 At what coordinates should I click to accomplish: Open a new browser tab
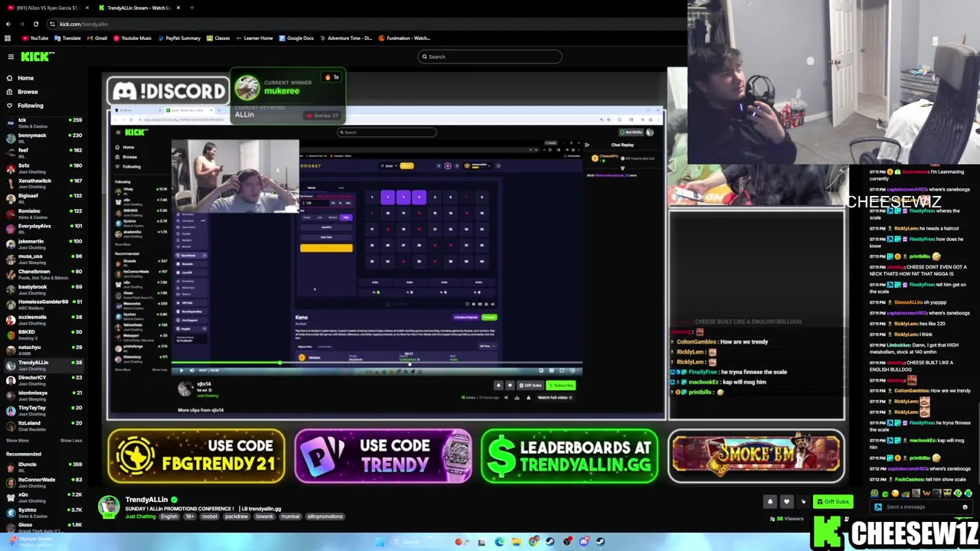click(191, 8)
